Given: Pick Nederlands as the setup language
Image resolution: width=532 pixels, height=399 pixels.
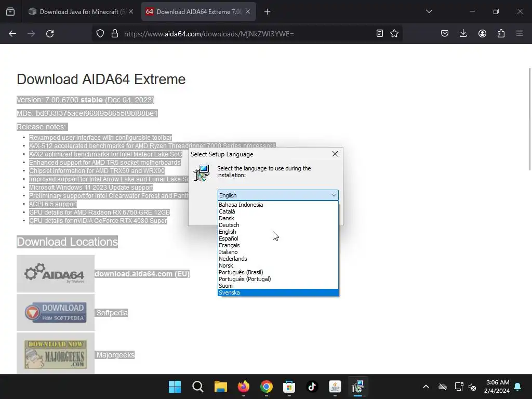Looking at the screenshot, I should tap(278, 259).
